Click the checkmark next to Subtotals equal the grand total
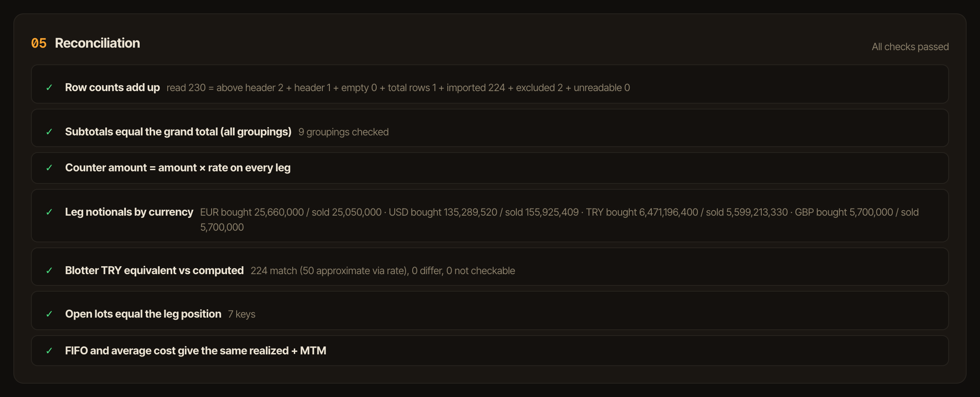Viewport: 980px width, 397px height. [49, 132]
